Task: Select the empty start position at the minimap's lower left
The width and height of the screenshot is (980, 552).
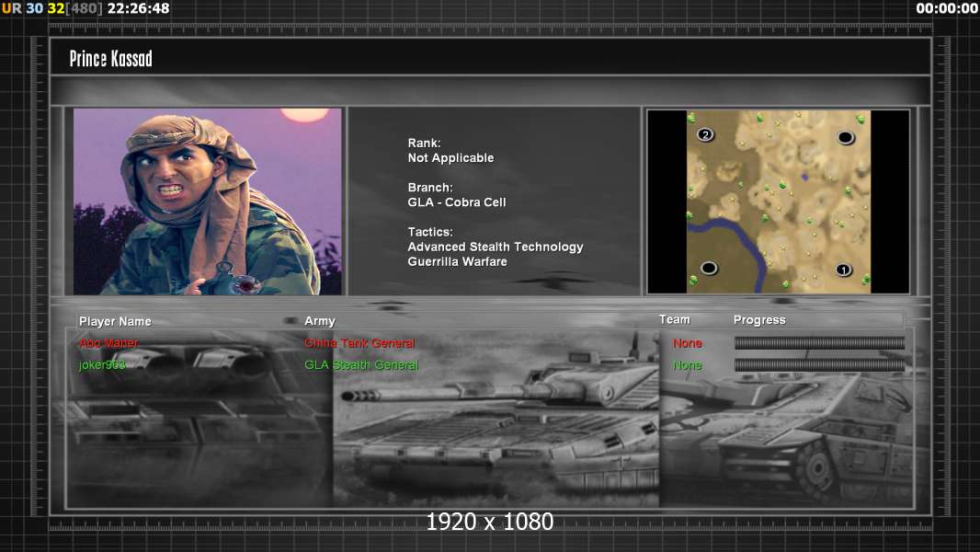Action: pos(708,268)
